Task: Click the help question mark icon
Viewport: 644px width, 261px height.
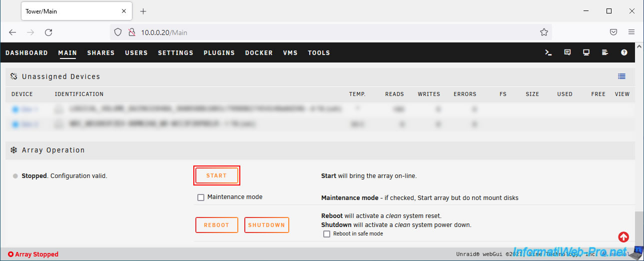Action: [x=624, y=52]
